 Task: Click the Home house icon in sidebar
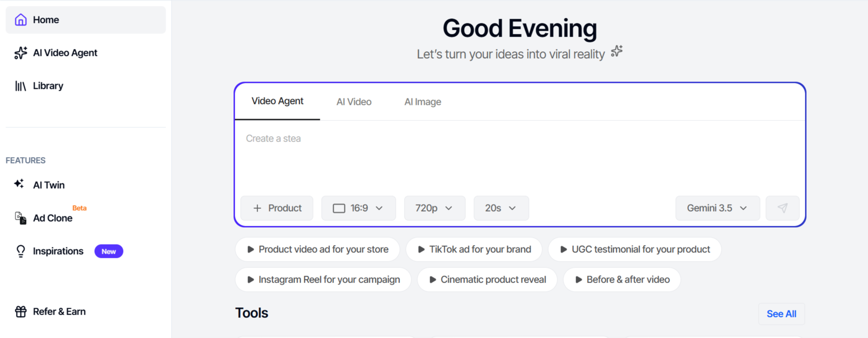point(21,20)
